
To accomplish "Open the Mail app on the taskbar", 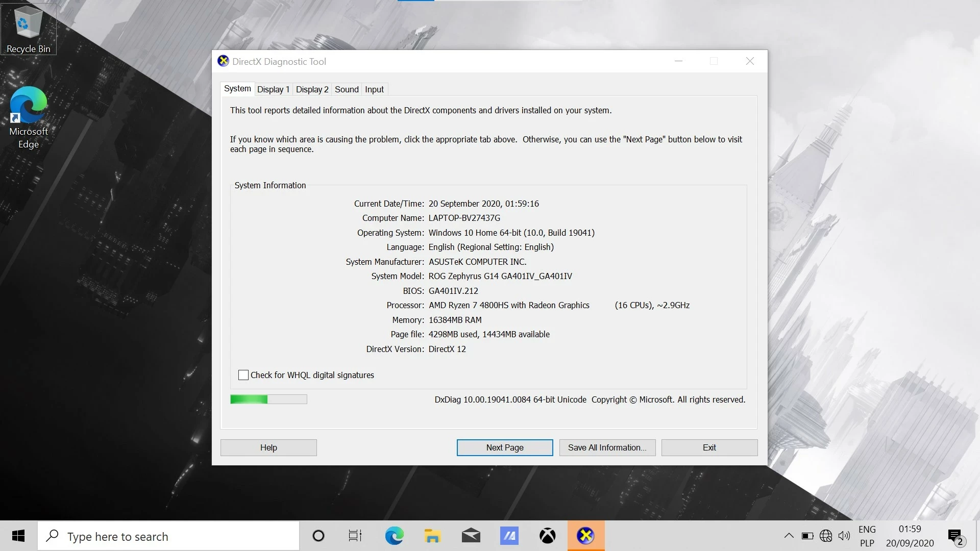I will 471,536.
